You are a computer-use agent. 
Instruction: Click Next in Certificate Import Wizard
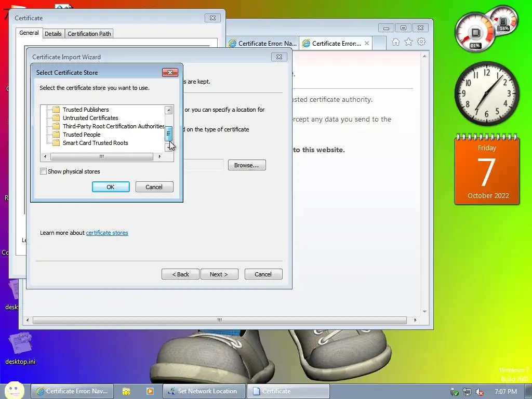(219, 274)
